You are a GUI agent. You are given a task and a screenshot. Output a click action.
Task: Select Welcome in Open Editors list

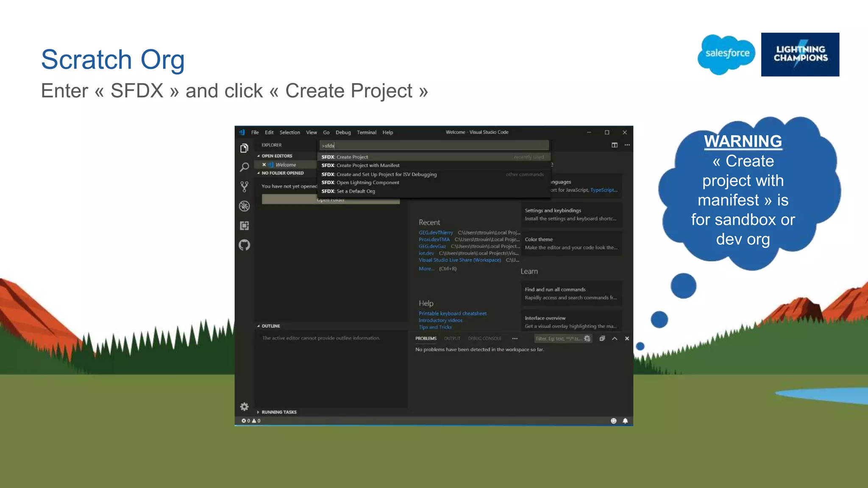click(x=286, y=165)
